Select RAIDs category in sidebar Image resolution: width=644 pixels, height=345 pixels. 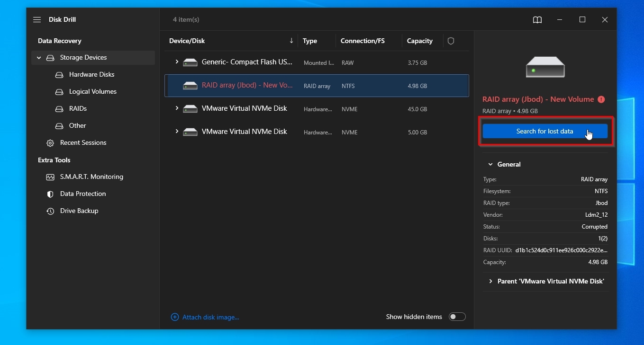point(78,109)
